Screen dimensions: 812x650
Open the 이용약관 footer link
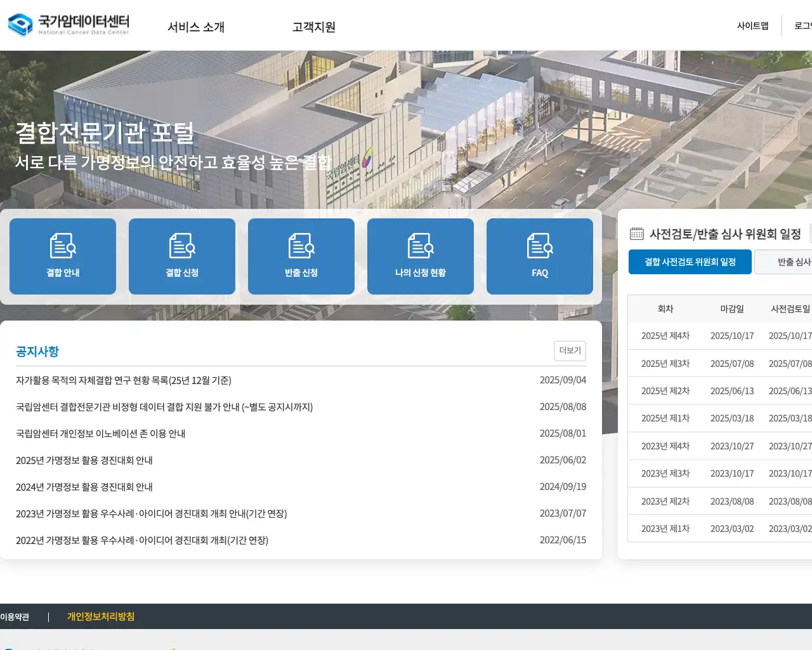tap(13, 616)
